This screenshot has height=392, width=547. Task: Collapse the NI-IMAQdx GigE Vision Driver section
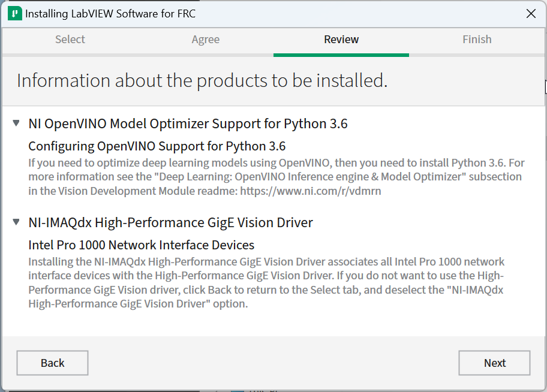[x=15, y=221]
